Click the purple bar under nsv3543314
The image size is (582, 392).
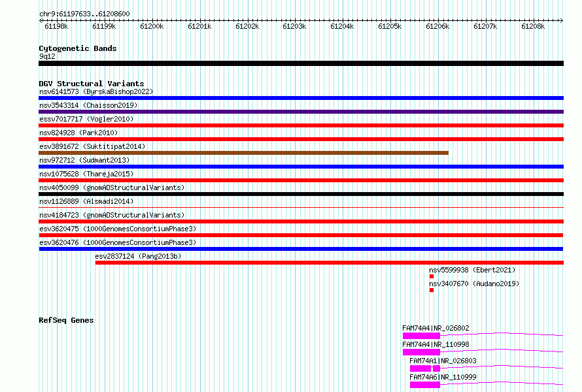click(x=301, y=112)
